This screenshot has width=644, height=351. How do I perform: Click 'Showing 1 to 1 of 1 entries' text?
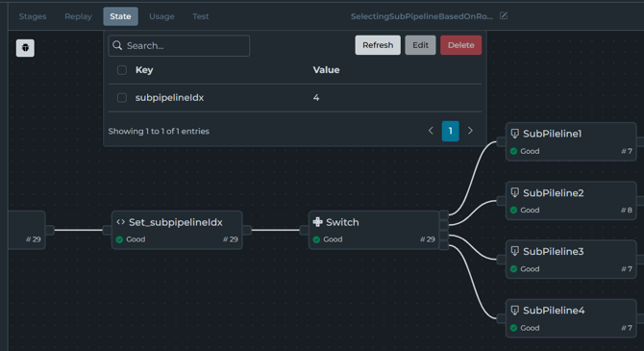pos(159,131)
